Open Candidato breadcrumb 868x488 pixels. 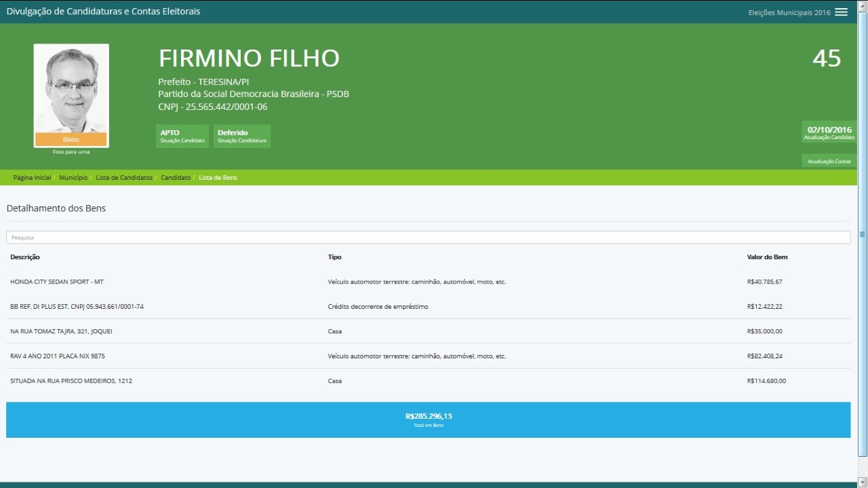pos(176,178)
